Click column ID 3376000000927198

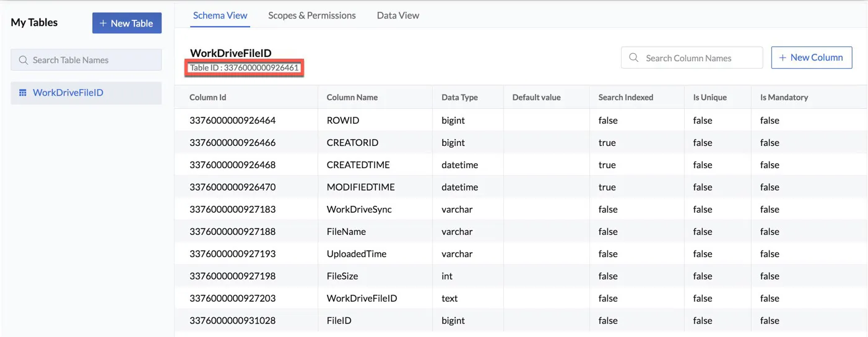(x=233, y=276)
